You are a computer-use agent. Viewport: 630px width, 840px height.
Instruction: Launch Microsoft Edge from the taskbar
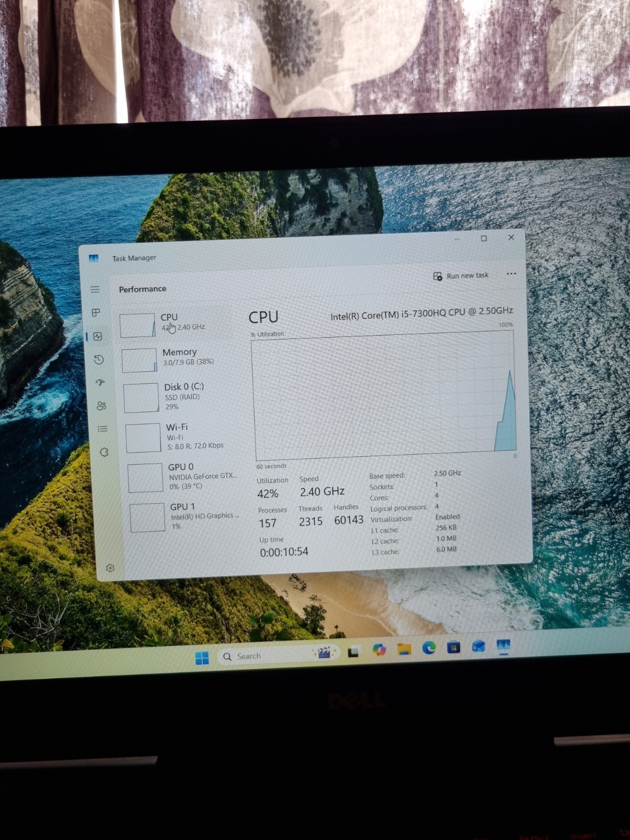point(429,648)
